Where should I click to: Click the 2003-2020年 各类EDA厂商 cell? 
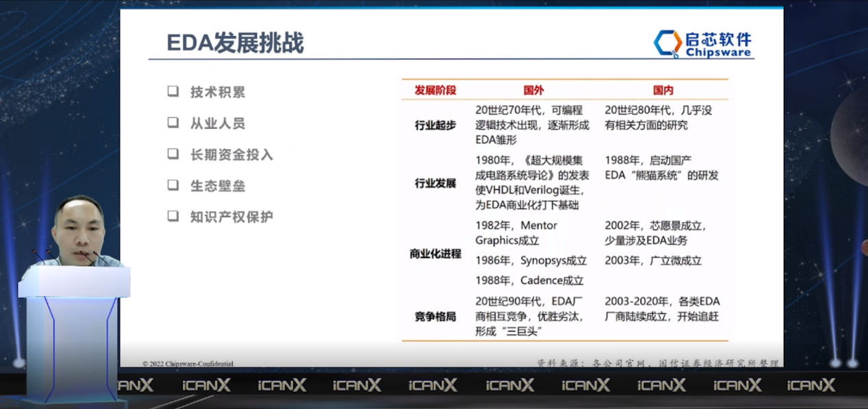pos(662,309)
